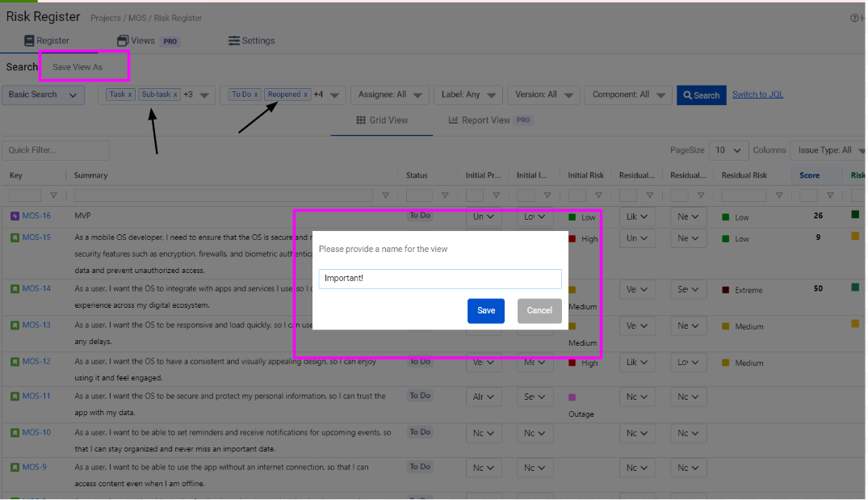Remove the Task filter tag

130,95
